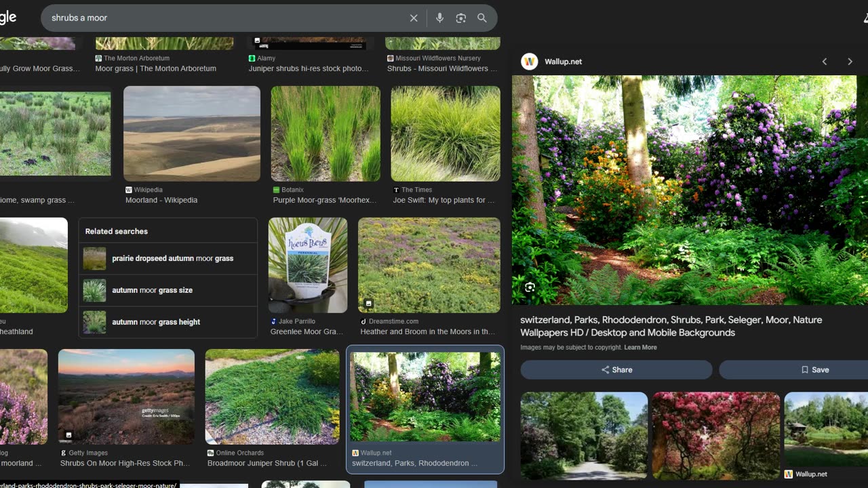Open Dreamstime Heather and Broom image
The width and height of the screenshot is (868, 488).
(x=429, y=265)
